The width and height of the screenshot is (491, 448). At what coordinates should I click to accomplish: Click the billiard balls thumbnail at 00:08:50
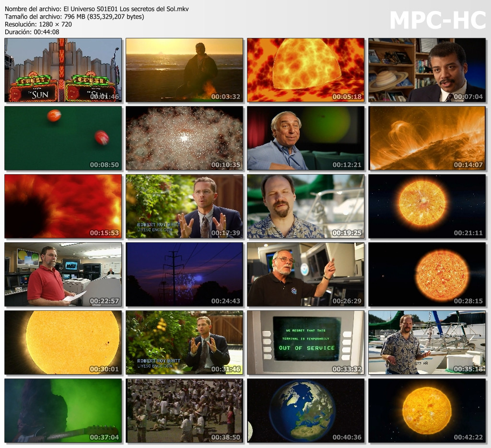63,138
